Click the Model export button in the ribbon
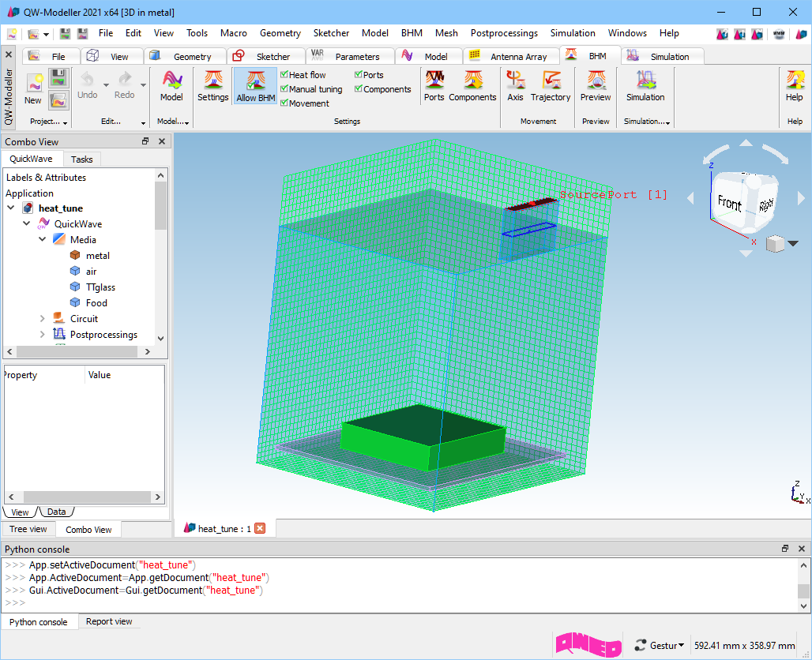 [x=171, y=86]
